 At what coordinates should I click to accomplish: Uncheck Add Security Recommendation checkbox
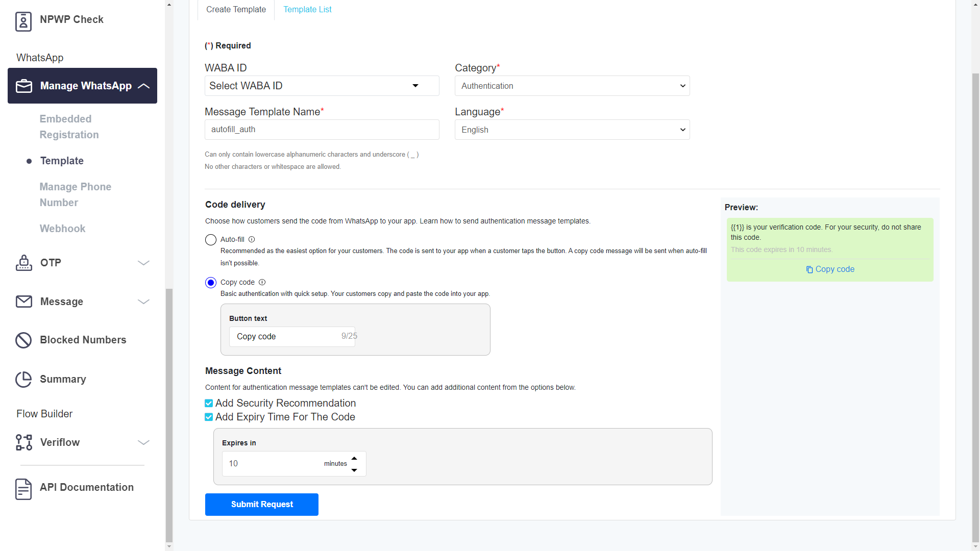tap(209, 404)
